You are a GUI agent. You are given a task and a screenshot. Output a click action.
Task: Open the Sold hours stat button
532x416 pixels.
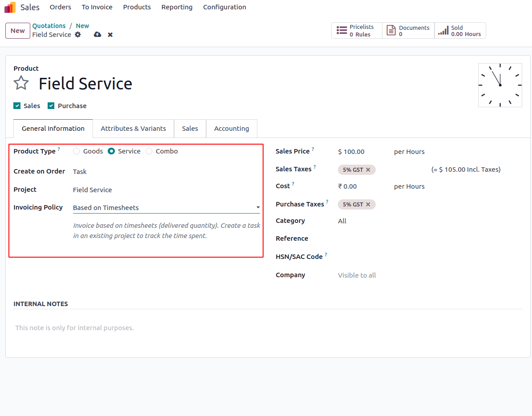(x=460, y=31)
